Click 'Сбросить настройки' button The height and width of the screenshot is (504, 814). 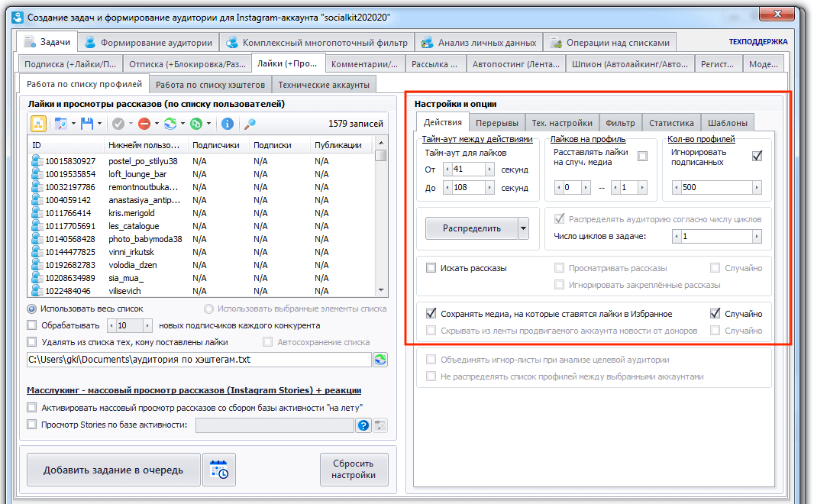[x=354, y=469]
